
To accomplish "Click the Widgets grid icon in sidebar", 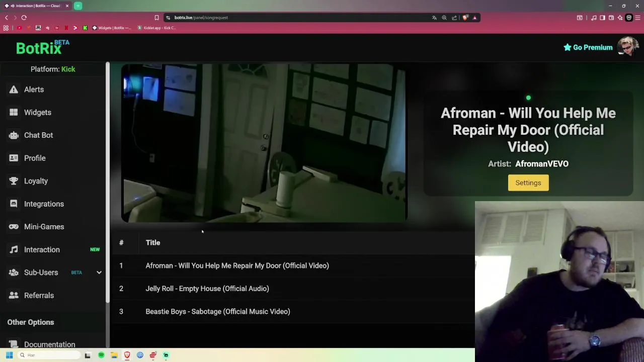I will tap(14, 112).
